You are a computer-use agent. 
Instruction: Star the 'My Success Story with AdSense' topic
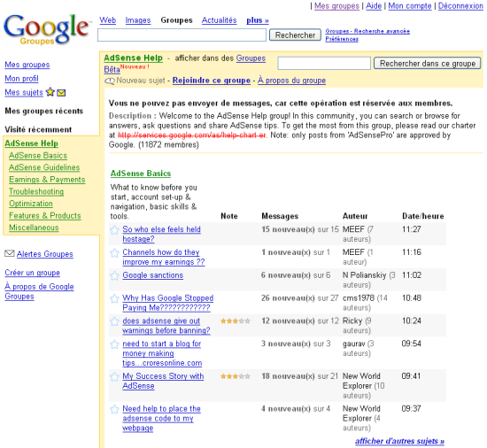click(x=114, y=377)
